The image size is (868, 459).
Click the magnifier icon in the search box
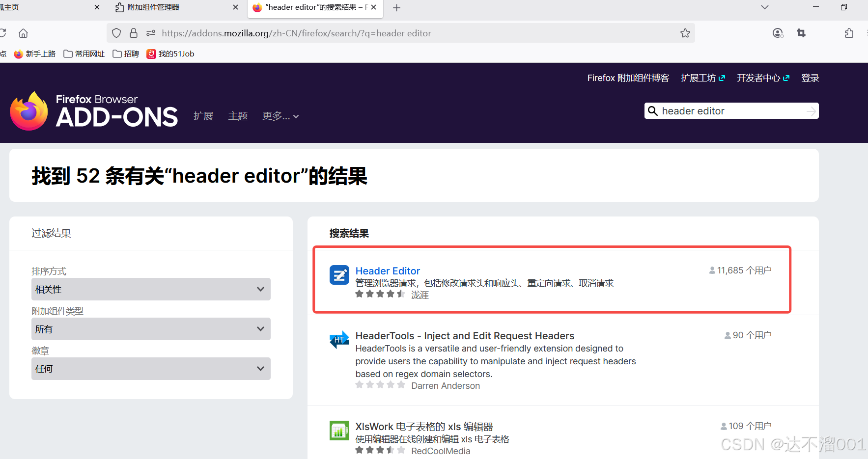[x=653, y=110]
